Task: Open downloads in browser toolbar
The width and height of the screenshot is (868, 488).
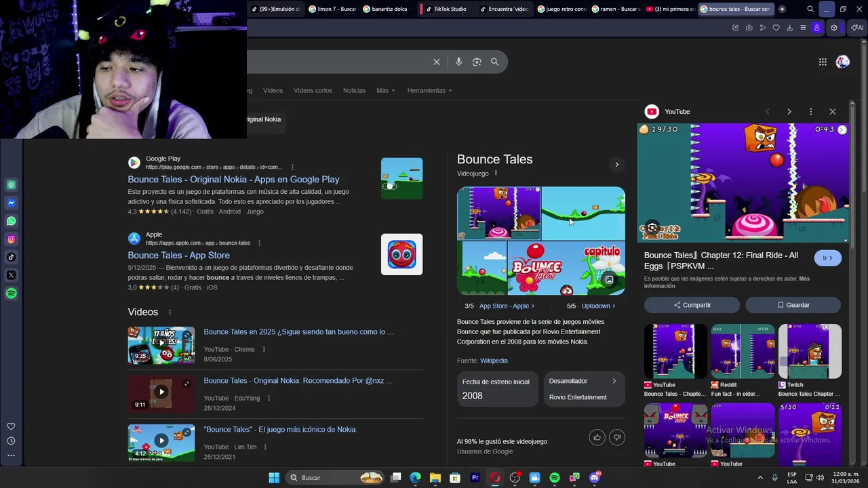Action: [789, 28]
